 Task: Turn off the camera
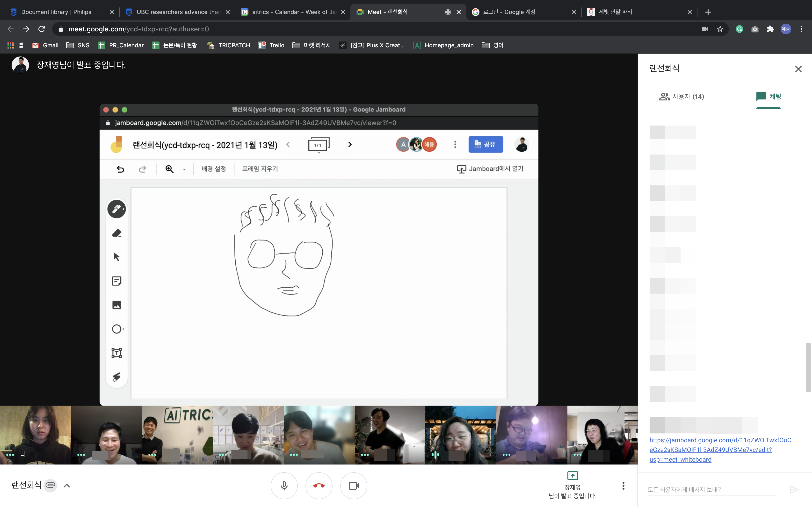coord(353,486)
